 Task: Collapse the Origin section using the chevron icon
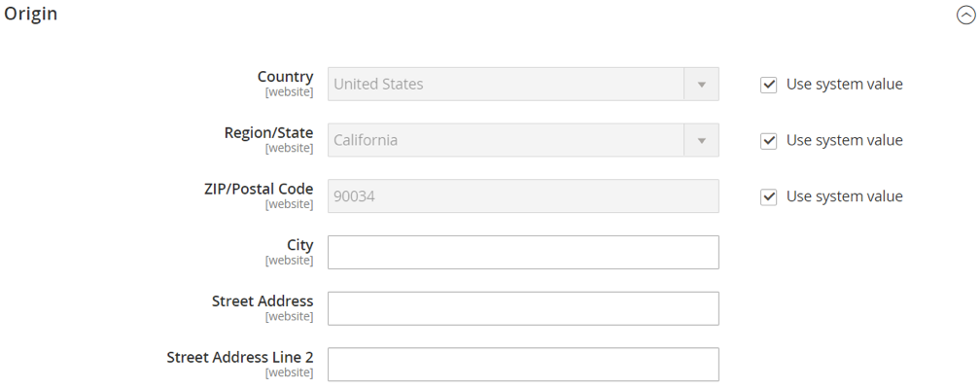(965, 16)
